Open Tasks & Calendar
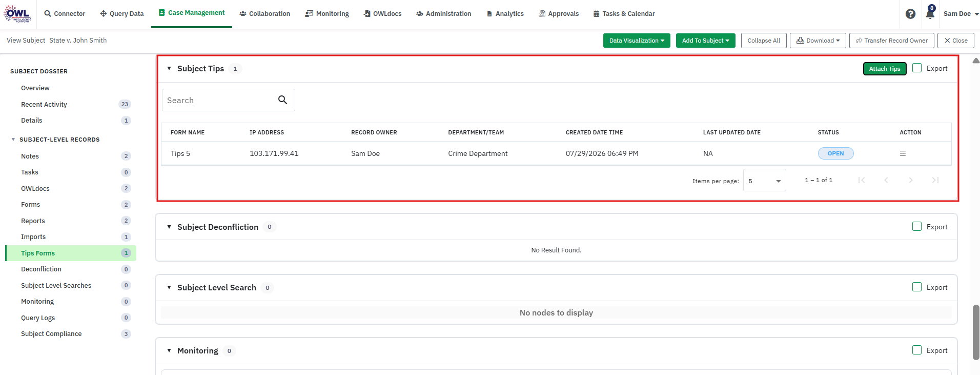The image size is (980, 375). click(624, 14)
